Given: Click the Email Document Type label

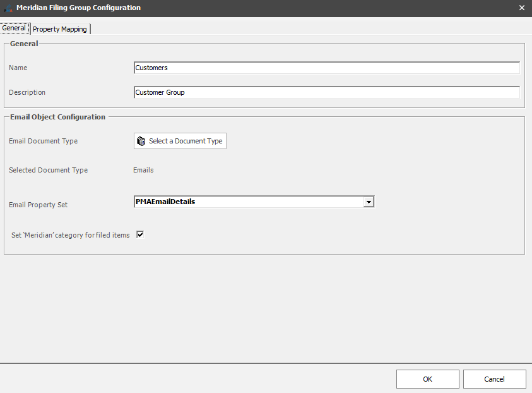Looking at the screenshot, I should click(x=43, y=141).
